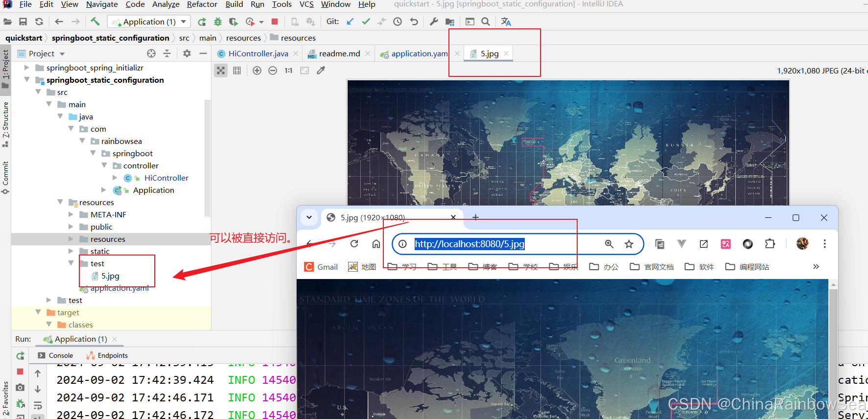The width and height of the screenshot is (868, 419).
Task: Zoom in on image with plus icon
Action: pos(257,70)
